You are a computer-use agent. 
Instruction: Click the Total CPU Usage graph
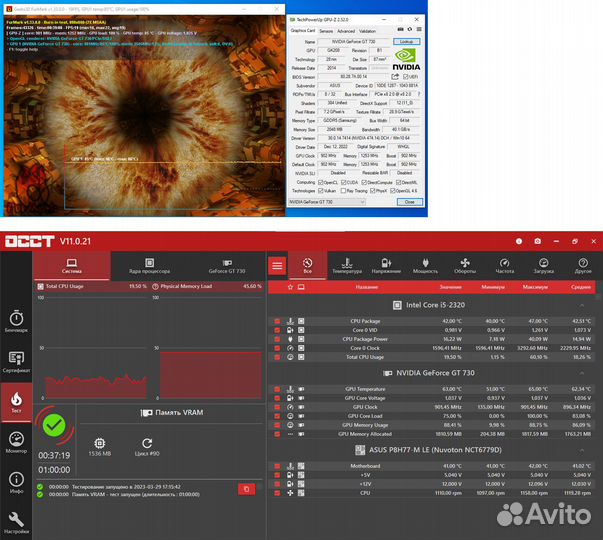(92, 347)
